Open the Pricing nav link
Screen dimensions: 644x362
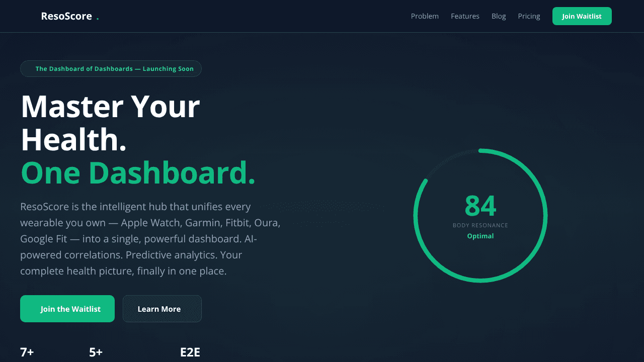click(529, 16)
